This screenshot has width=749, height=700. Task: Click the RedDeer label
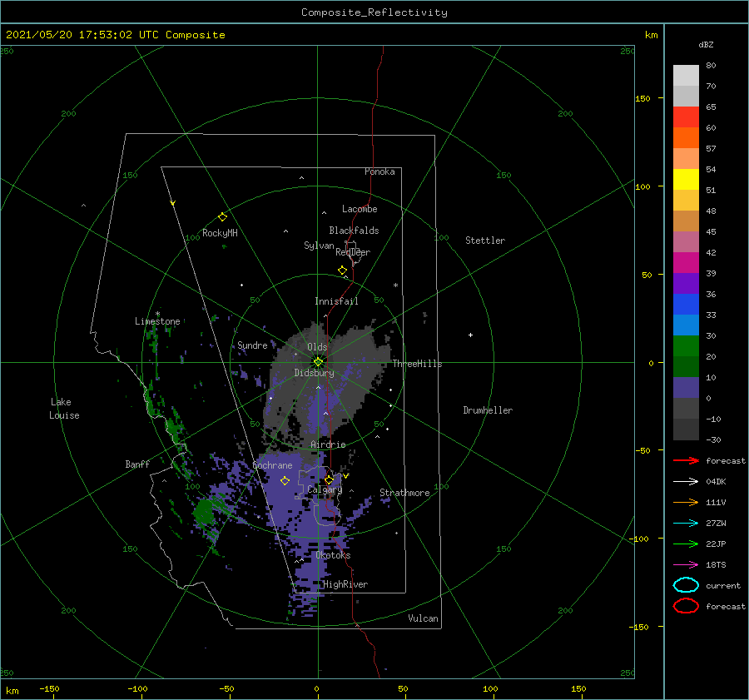[x=353, y=252]
